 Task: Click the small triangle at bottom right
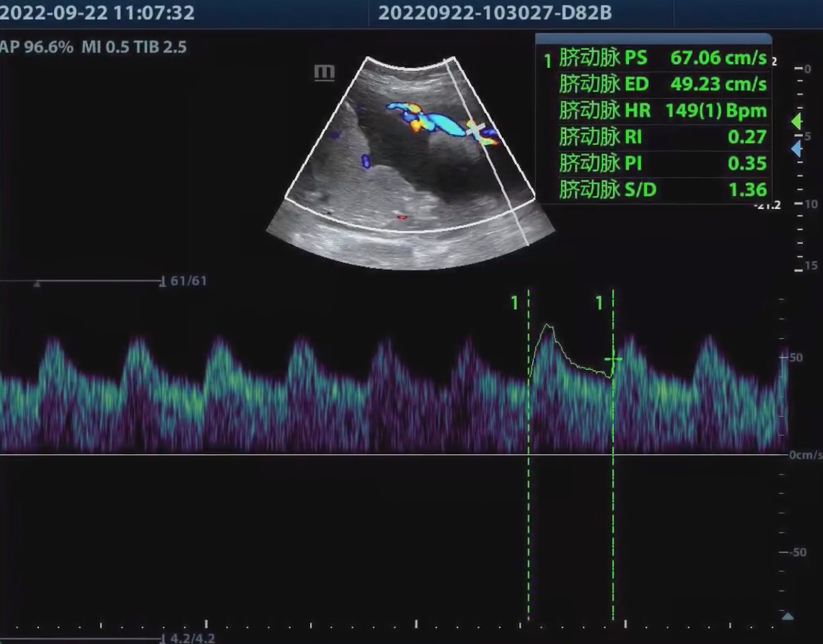(788, 617)
